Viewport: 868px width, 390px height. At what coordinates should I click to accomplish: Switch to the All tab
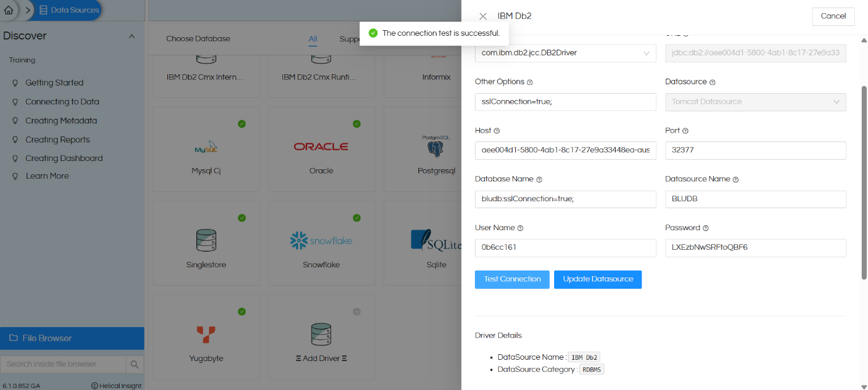pos(313,38)
